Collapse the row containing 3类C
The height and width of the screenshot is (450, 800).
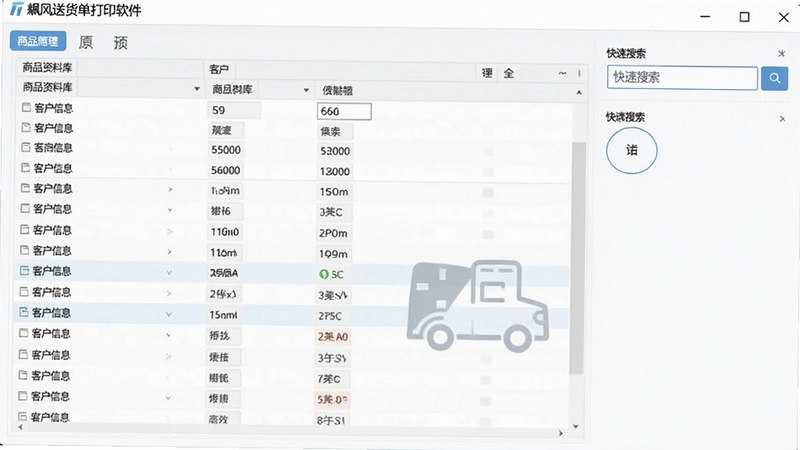click(170, 210)
